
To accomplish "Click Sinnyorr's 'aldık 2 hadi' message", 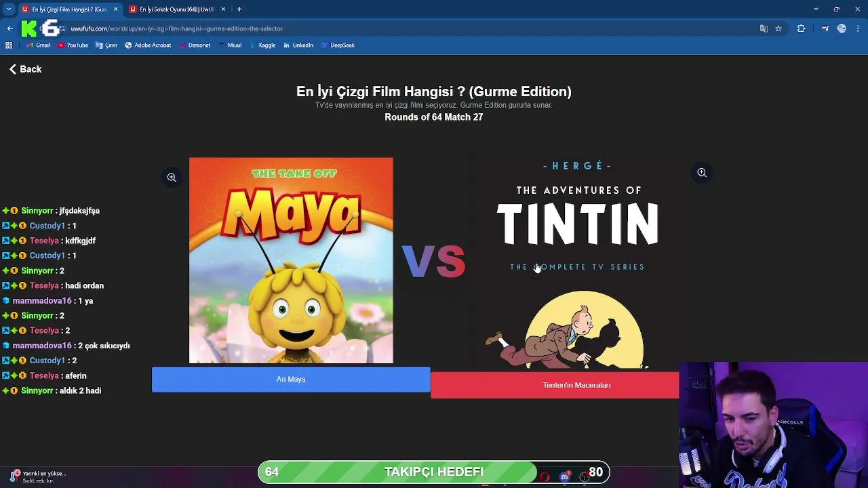I will coord(80,390).
